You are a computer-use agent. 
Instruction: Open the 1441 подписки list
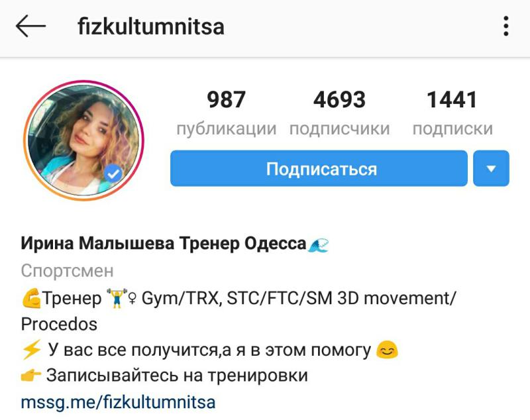point(452,113)
